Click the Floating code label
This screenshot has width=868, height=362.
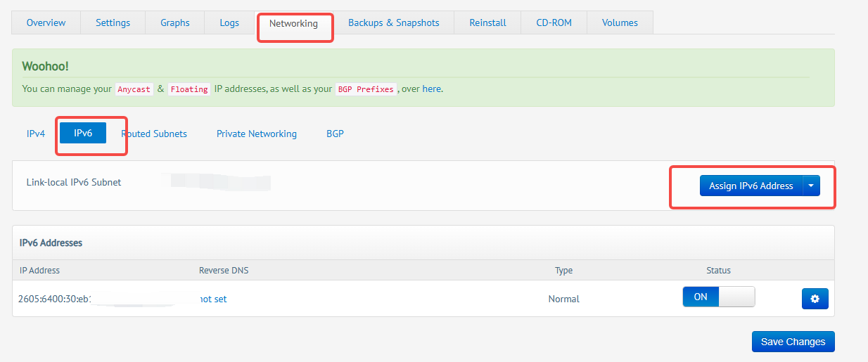(189, 89)
